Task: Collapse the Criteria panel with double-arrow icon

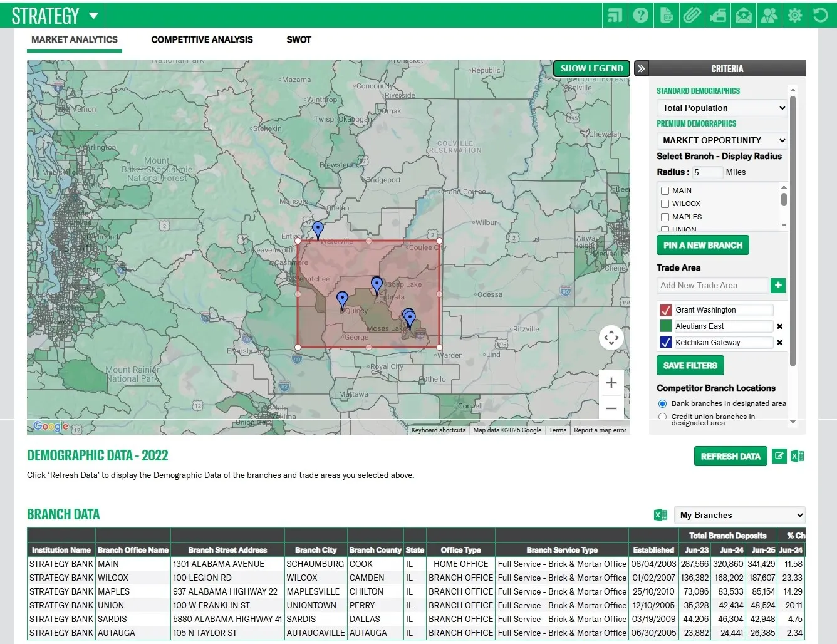Action: [x=641, y=69]
